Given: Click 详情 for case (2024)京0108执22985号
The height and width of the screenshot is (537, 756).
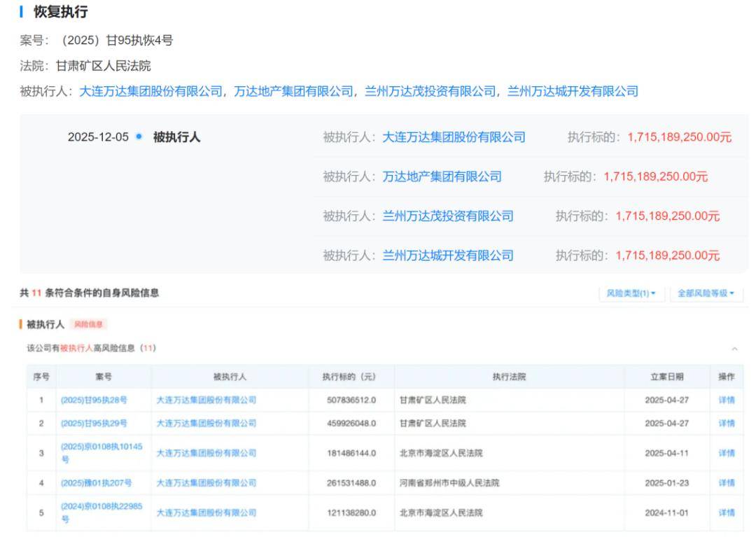Looking at the screenshot, I should pos(727,512).
